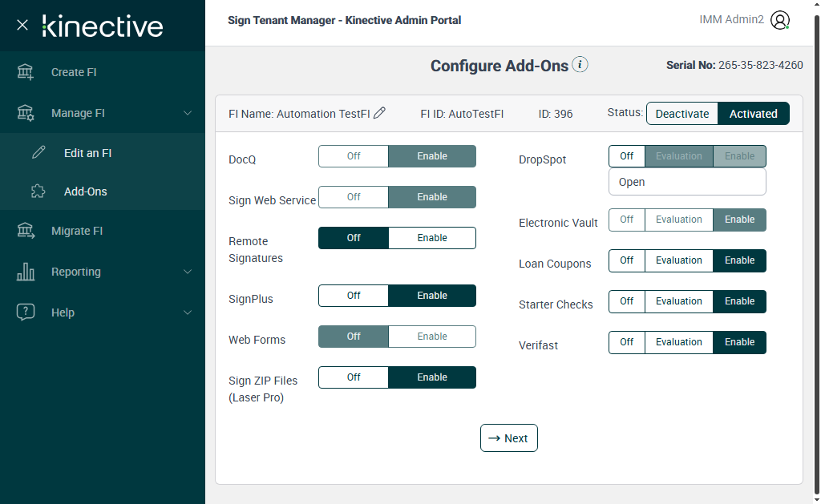This screenshot has height=504, width=821.
Task: Enable Electronic Vault
Action: click(739, 220)
